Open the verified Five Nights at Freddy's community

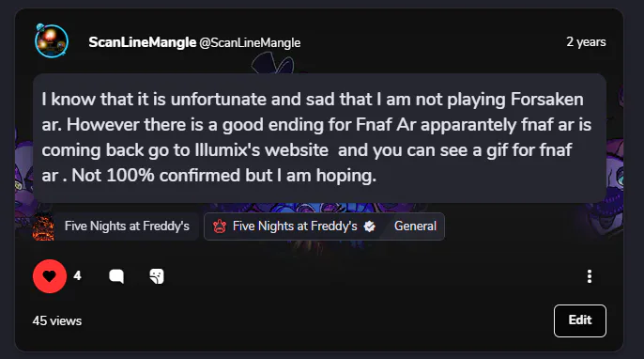pos(295,226)
